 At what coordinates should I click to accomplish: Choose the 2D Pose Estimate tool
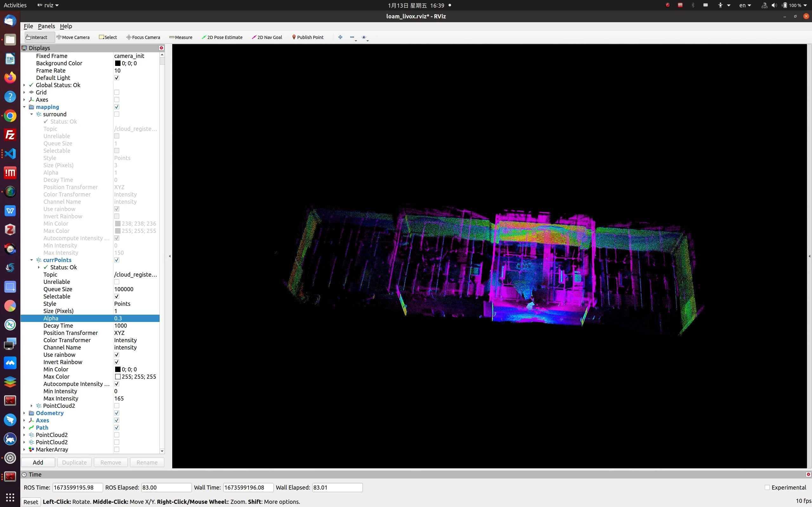[x=222, y=37]
